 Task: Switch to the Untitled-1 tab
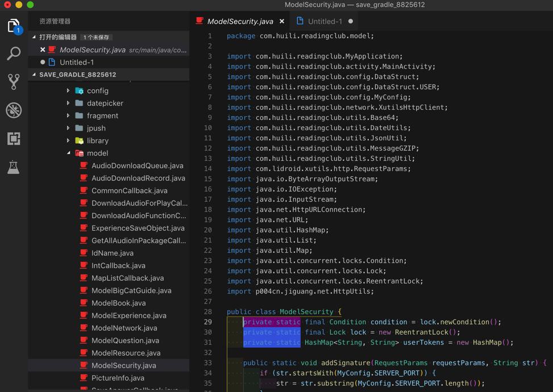[x=325, y=22]
